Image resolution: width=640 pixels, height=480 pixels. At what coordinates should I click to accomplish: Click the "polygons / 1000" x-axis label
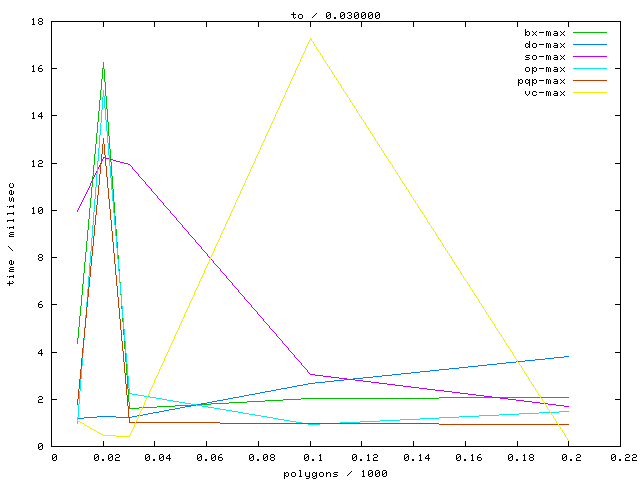[x=338, y=472]
